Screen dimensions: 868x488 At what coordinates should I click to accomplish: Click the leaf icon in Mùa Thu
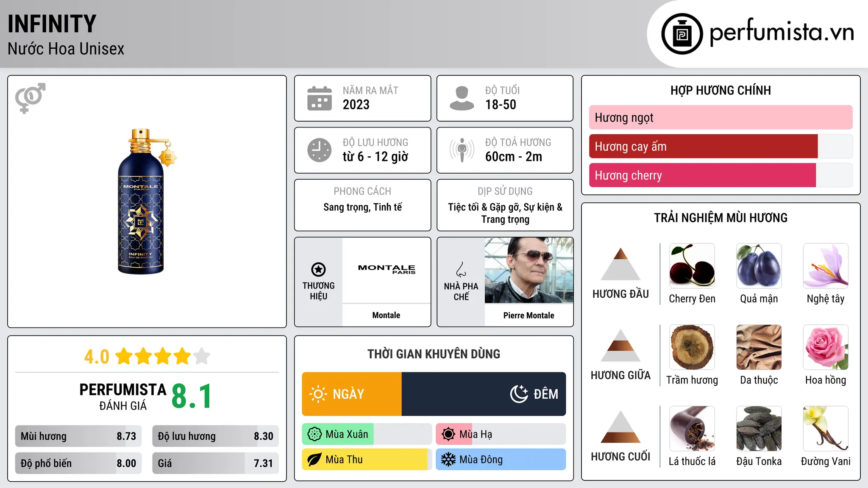tap(314, 460)
